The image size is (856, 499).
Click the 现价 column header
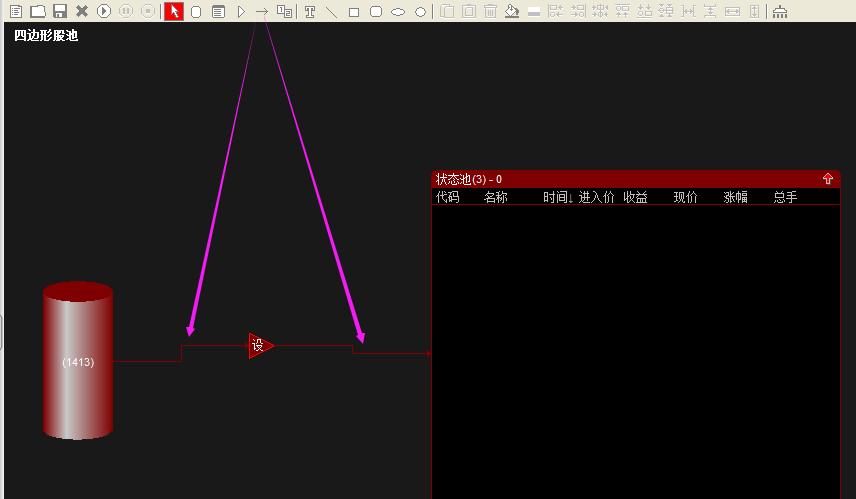[x=685, y=197]
